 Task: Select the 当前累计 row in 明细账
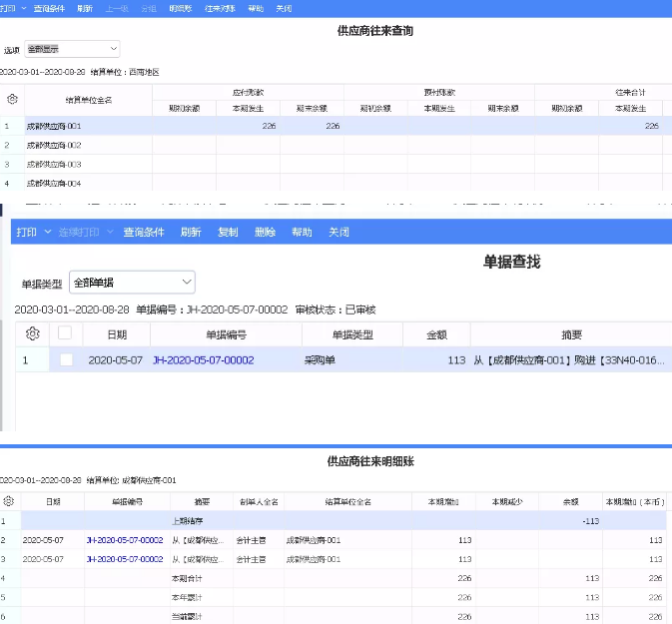(x=333, y=616)
